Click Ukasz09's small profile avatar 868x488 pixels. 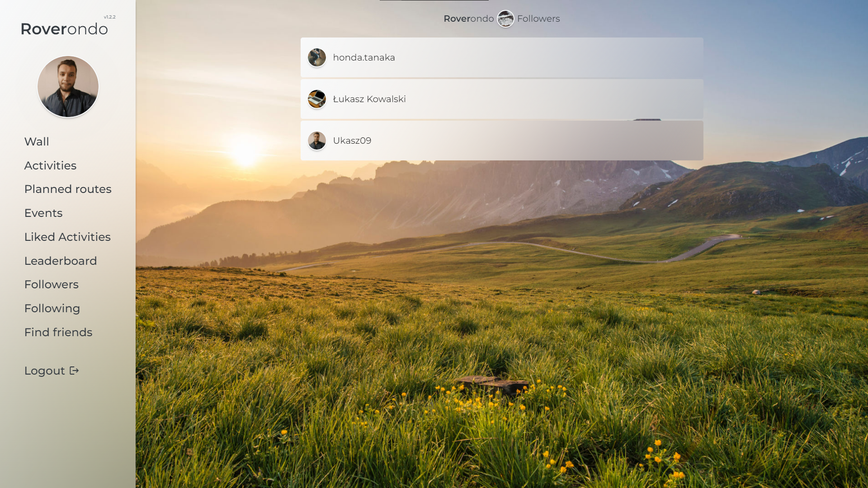316,141
